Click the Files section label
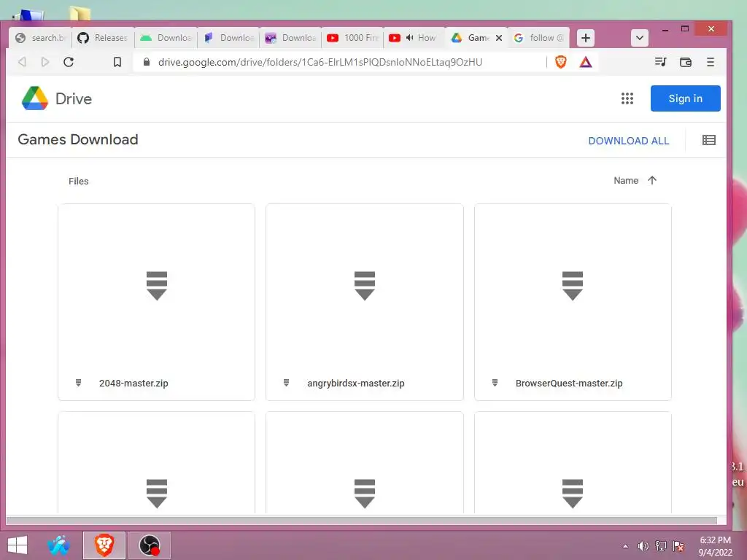 79,181
